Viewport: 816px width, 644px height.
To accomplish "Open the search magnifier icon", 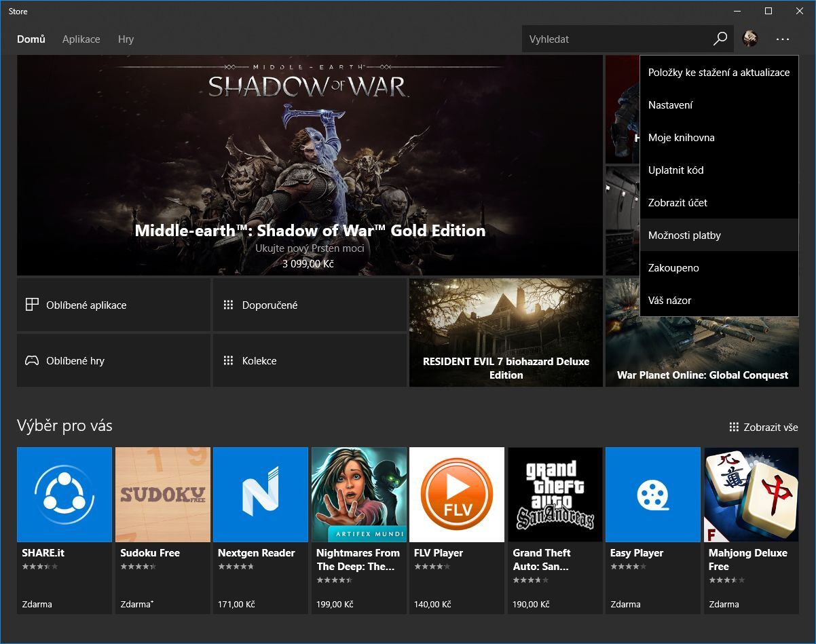I will coord(720,39).
